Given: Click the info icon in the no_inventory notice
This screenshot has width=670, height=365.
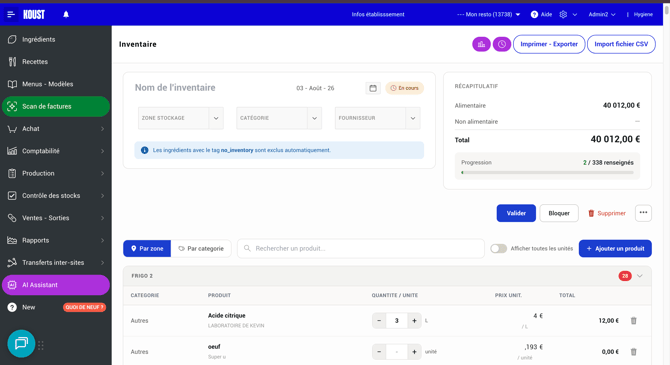Looking at the screenshot, I should coord(144,150).
